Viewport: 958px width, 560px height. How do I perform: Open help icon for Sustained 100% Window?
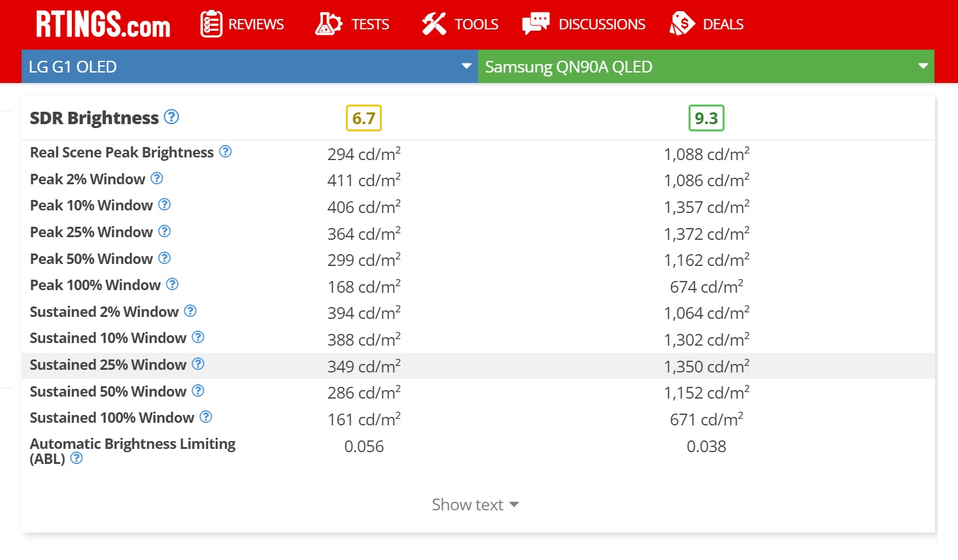click(x=205, y=417)
